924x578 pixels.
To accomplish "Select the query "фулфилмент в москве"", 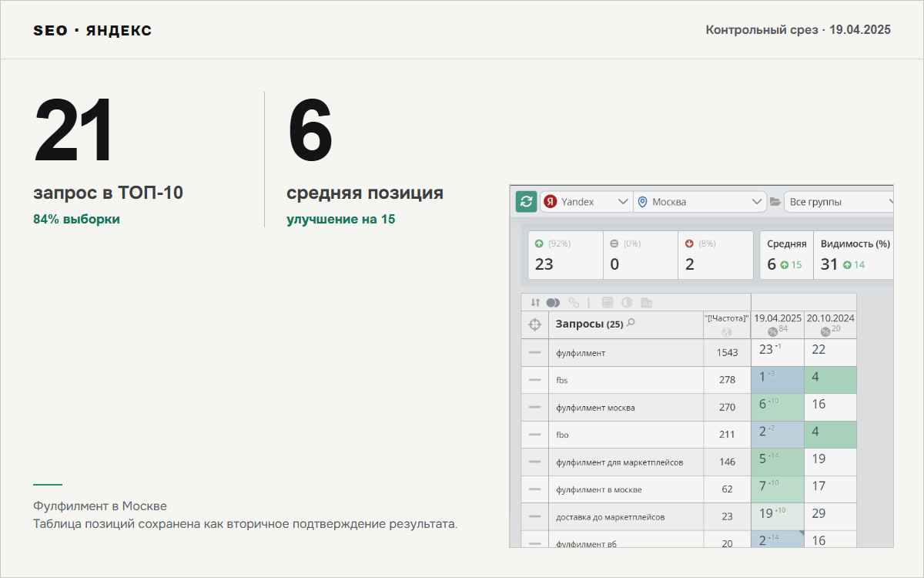I will coord(599,489).
